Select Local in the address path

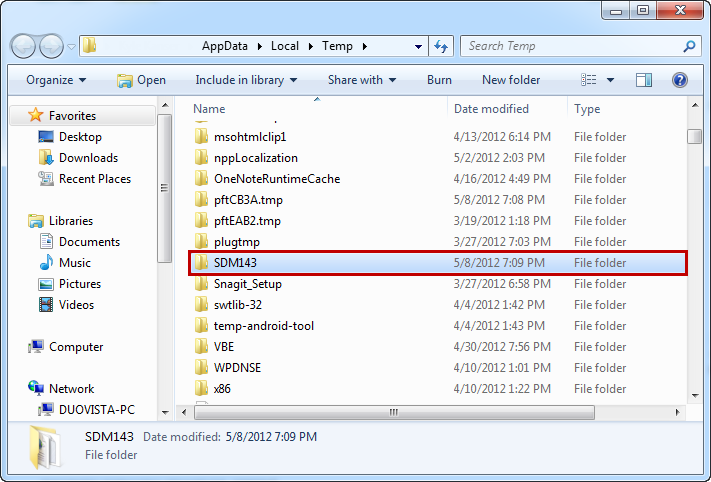pos(285,46)
